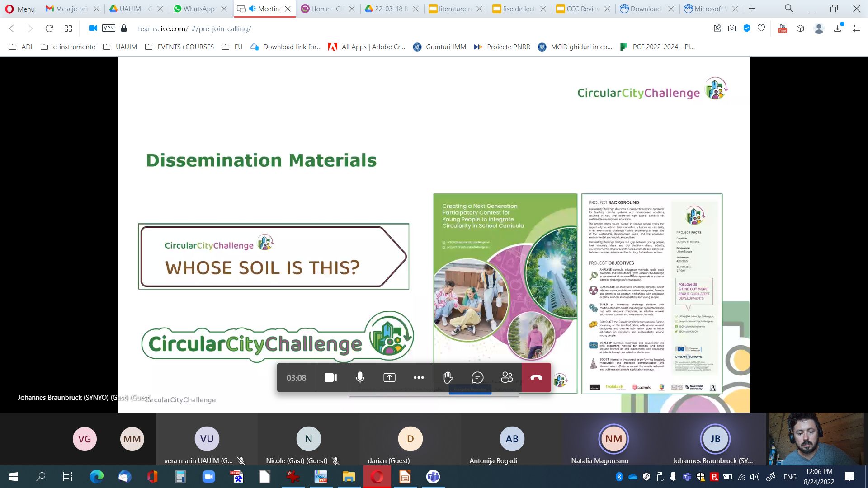Mute the microphone in Teams call bar
Image resolution: width=868 pixels, height=488 pixels.
click(x=360, y=378)
